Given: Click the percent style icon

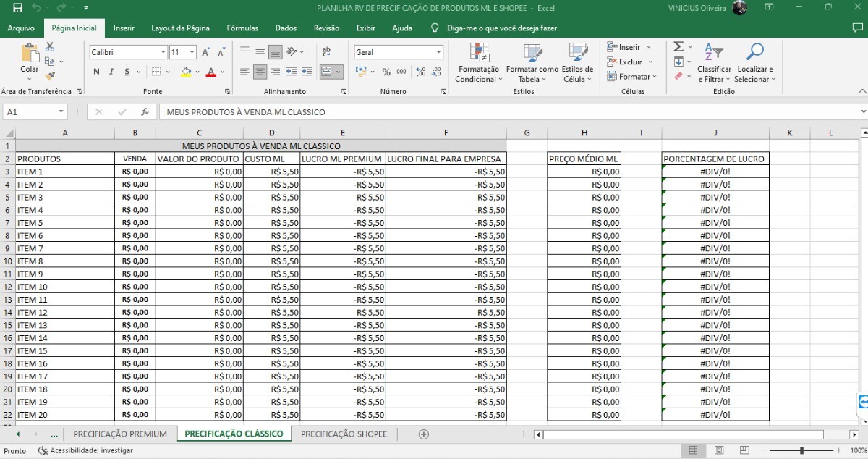Looking at the screenshot, I should [x=386, y=72].
